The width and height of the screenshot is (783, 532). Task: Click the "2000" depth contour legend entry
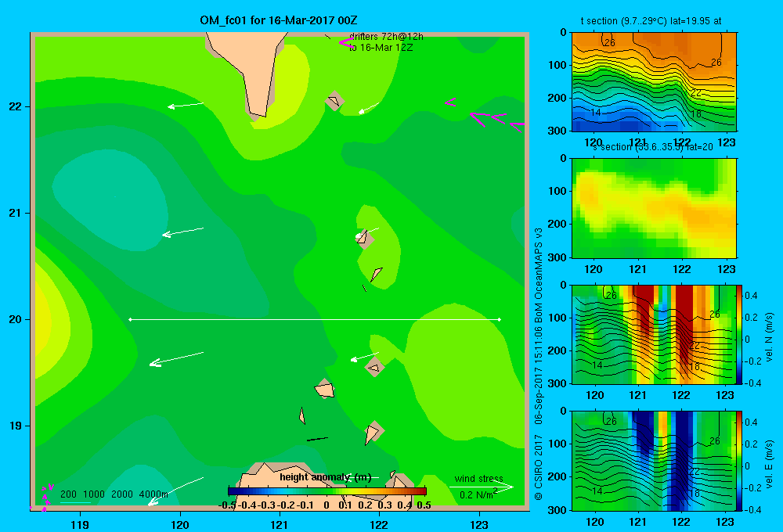pos(122,494)
